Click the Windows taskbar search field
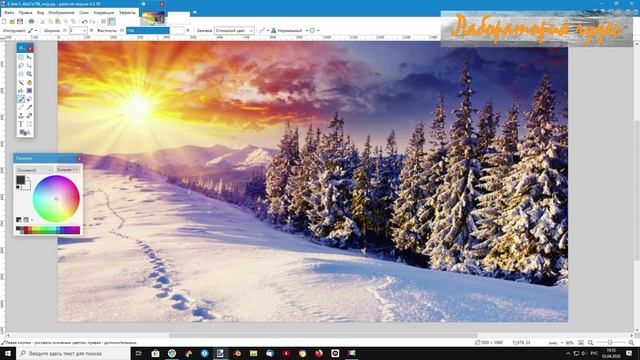Viewport: 640px width, 360px height. tap(73, 353)
